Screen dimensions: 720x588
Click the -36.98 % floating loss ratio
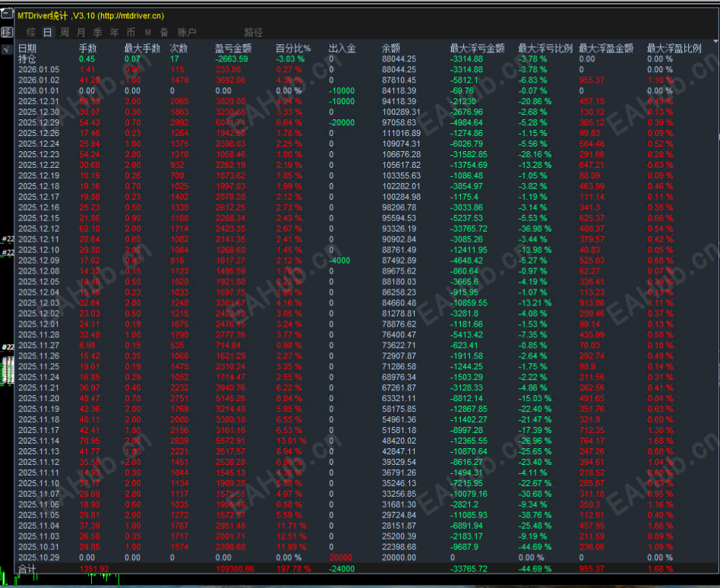coord(535,229)
